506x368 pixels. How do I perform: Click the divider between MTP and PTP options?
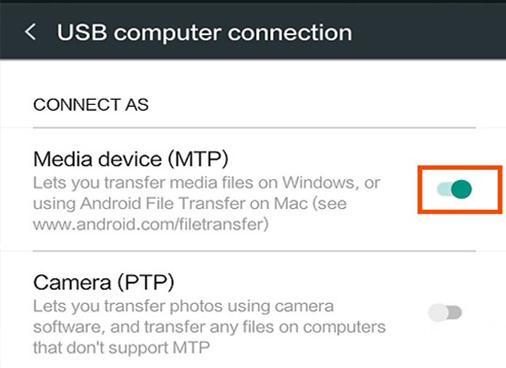point(254,251)
